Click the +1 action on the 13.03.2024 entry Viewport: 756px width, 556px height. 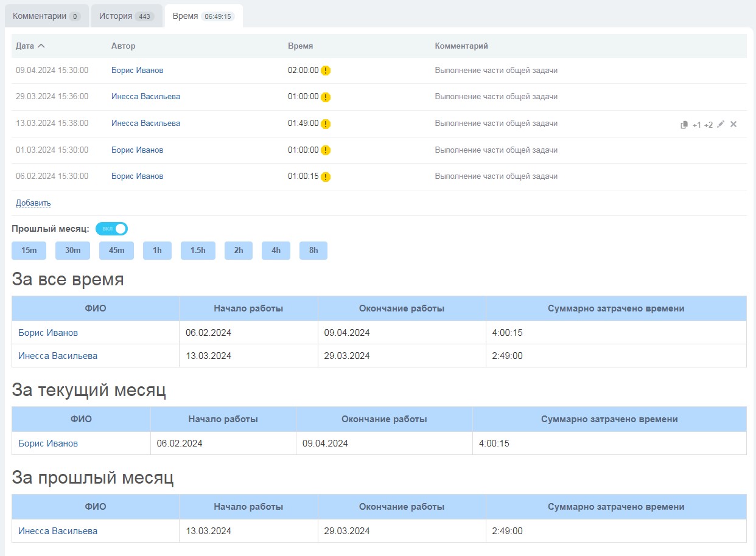[x=696, y=125]
